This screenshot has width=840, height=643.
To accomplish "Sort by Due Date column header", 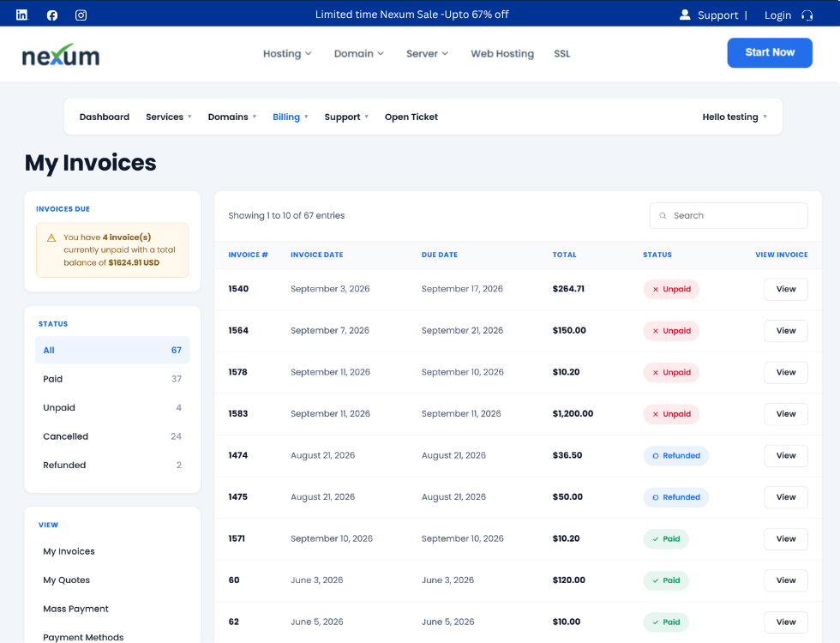I will point(439,255).
